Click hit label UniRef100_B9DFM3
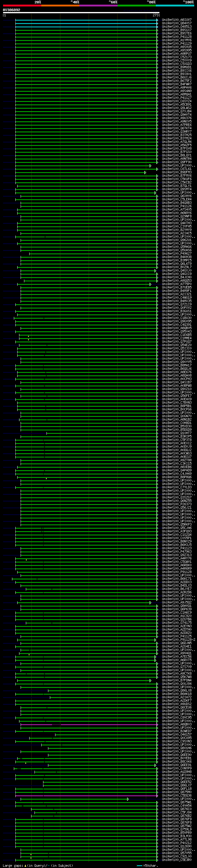This screenshot has height=868, width=197. tap(176, 172)
